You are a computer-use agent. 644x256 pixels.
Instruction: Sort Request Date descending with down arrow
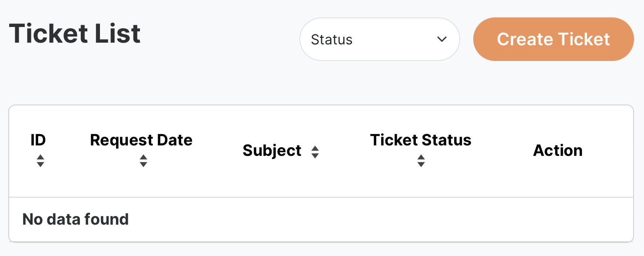coord(143,165)
